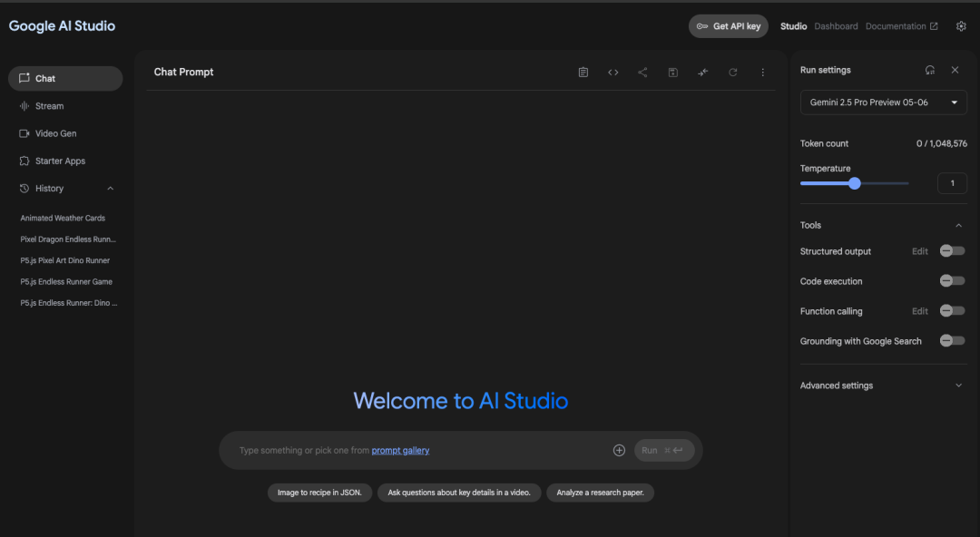Enable the Structured output toggle
Image resolution: width=980 pixels, height=537 pixels.
click(x=952, y=251)
